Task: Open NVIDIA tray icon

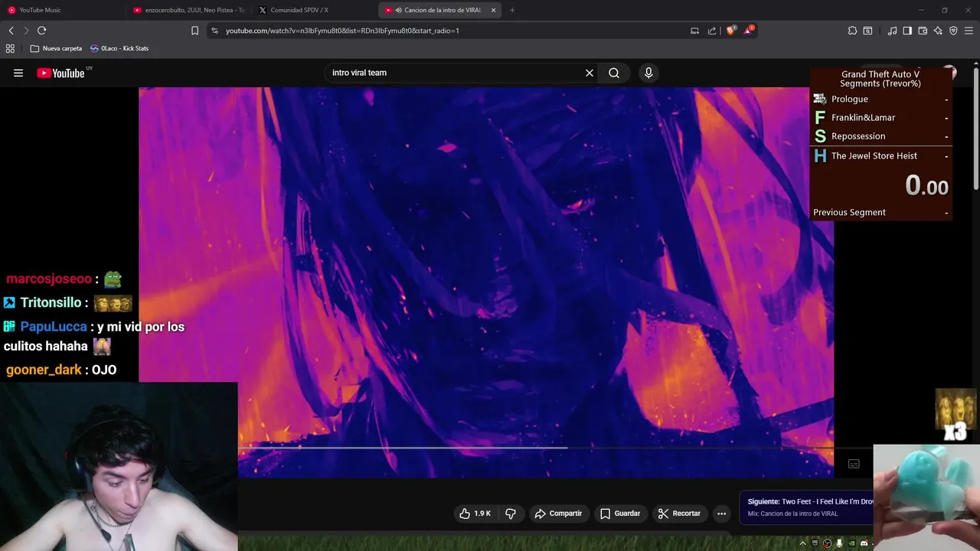Action: (851, 543)
